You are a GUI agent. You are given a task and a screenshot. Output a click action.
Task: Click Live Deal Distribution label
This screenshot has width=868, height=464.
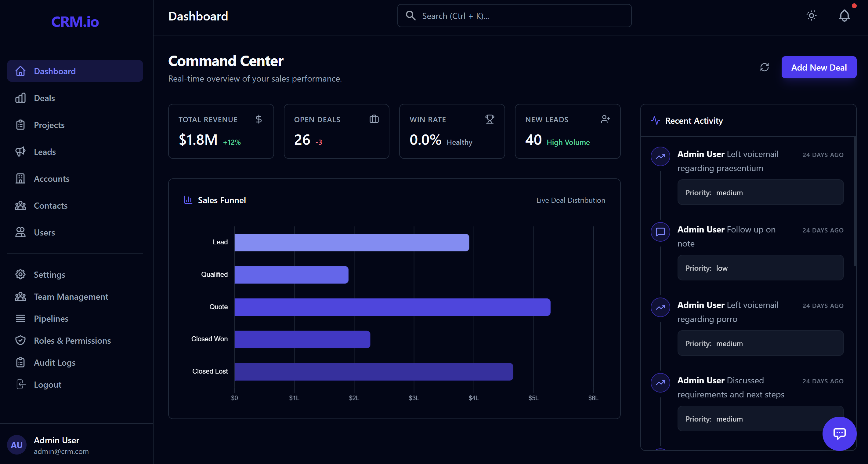coord(570,200)
